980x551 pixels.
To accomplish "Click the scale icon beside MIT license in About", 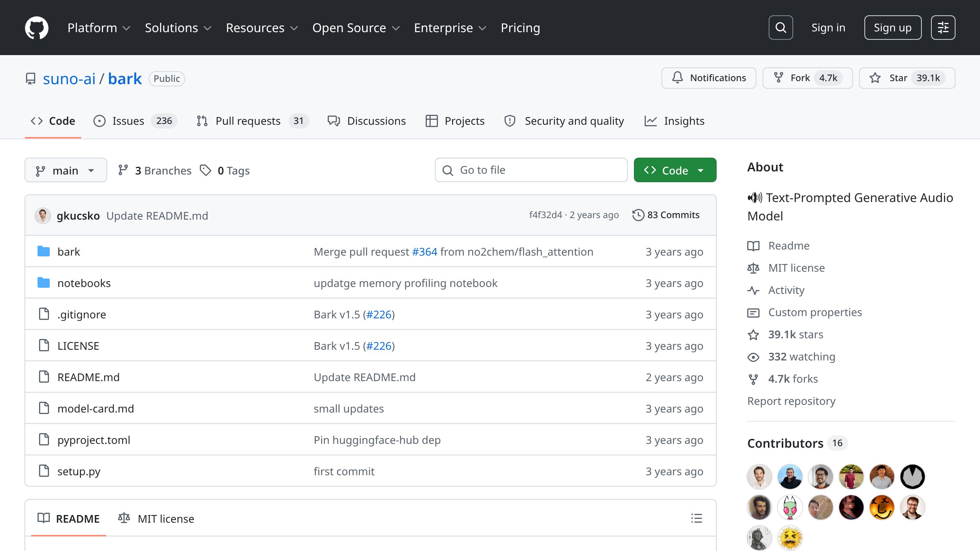I will pyautogui.click(x=753, y=268).
